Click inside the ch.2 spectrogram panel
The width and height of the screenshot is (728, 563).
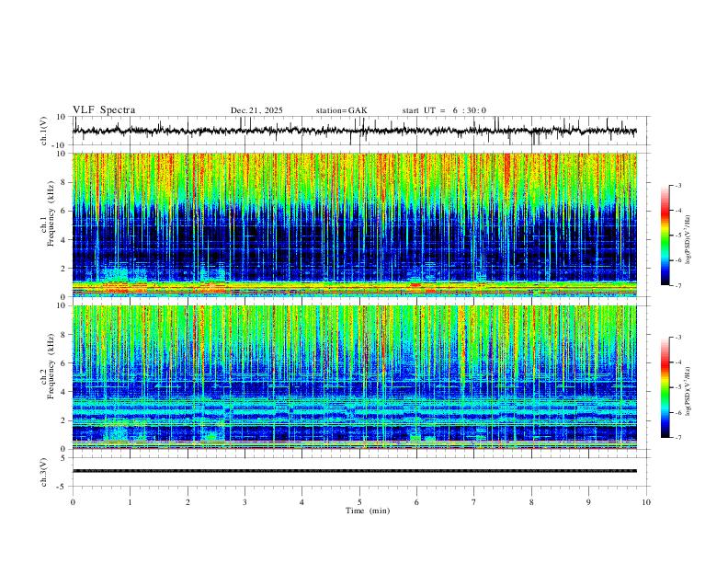pyautogui.click(x=354, y=377)
